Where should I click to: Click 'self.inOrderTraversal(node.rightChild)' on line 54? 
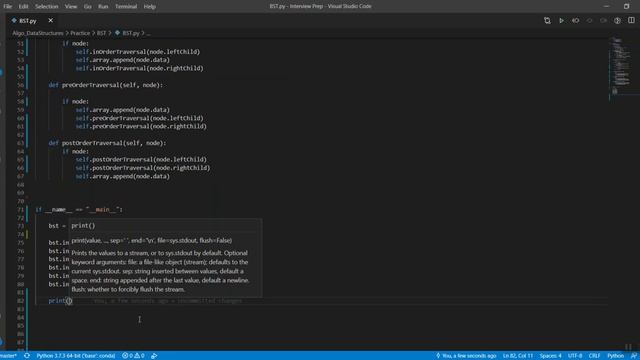139,68
